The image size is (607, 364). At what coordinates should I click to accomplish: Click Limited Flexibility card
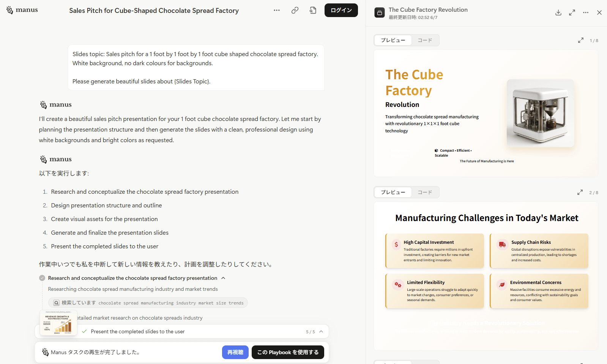pyautogui.click(x=435, y=291)
